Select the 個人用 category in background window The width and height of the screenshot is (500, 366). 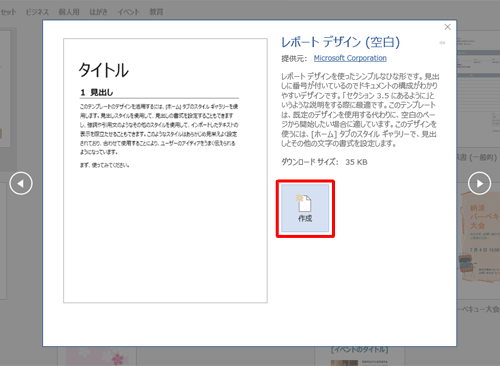69,12
